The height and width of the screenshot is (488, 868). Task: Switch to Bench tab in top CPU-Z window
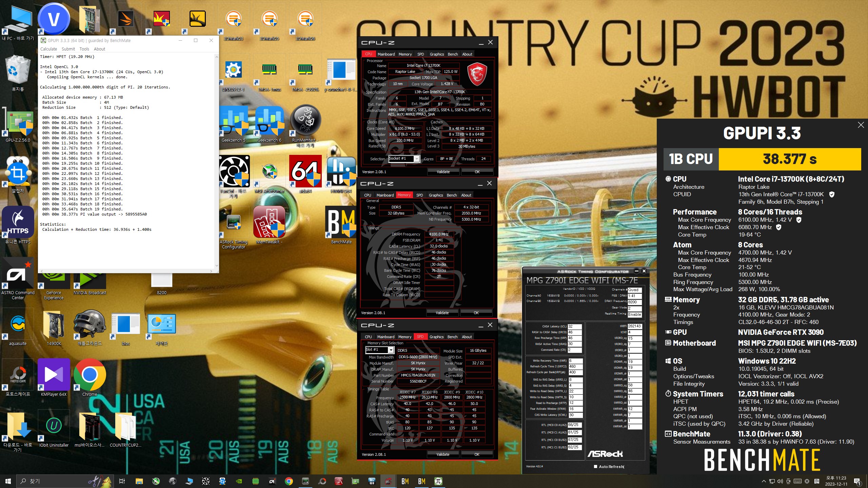pos(453,54)
